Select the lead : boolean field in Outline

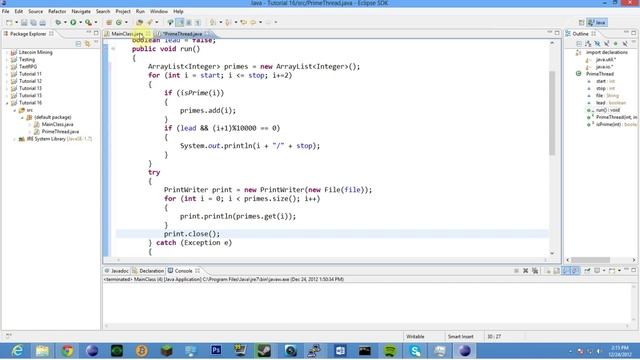[611, 103]
